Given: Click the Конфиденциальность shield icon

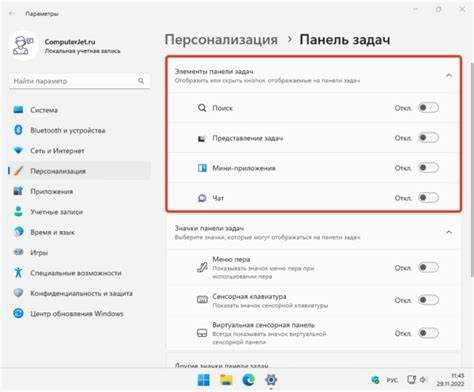Looking at the screenshot, I should coord(18,293).
